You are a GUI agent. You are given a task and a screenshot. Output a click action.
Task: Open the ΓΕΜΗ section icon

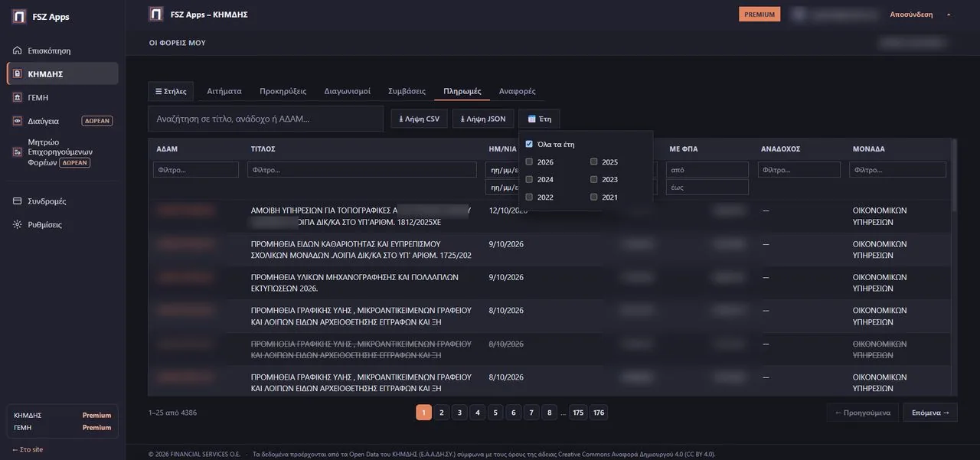coord(18,97)
